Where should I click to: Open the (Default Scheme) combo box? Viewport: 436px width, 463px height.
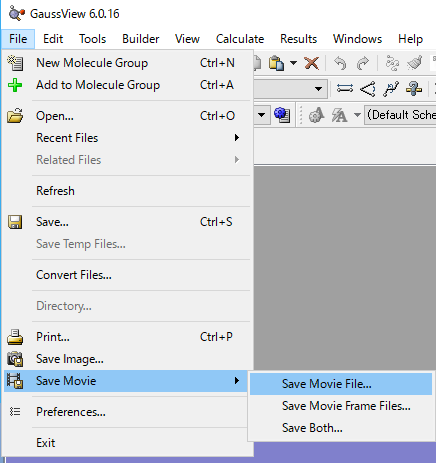400,115
